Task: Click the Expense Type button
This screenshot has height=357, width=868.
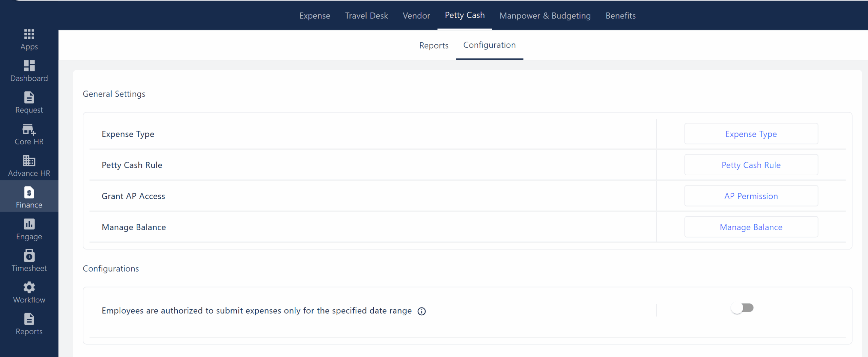Action: click(751, 134)
